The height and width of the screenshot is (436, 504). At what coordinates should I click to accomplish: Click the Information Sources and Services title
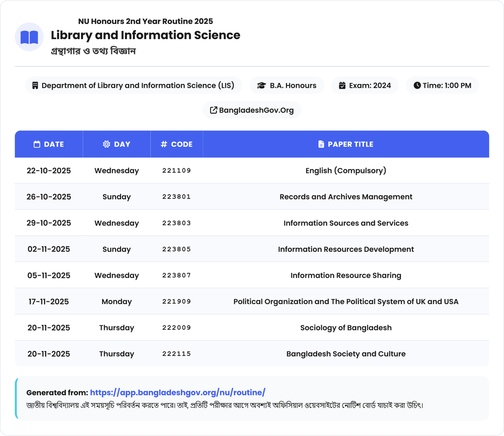click(346, 223)
